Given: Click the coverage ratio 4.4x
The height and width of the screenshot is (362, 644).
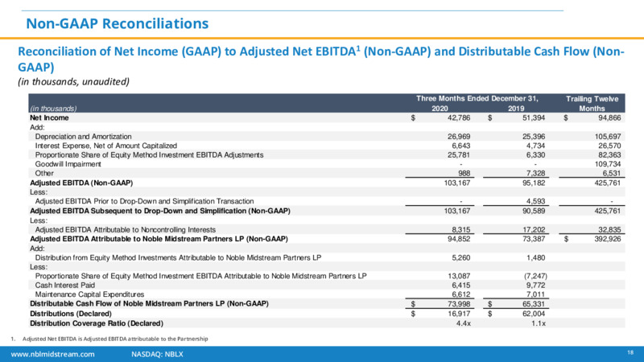Looking at the screenshot, I should (x=464, y=323).
